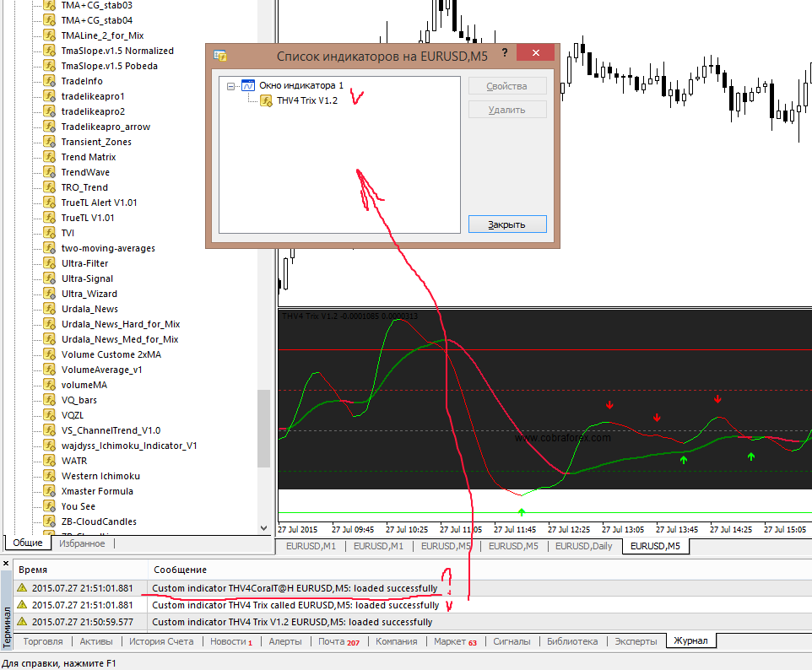Viewport: 812px width, 670px height.
Task: Open the EURUSD,Daily chart tab
Action: (583, 546)
